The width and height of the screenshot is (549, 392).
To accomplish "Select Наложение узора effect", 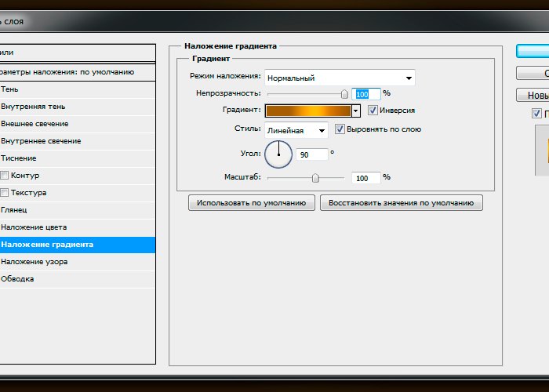I will pyautogui.click(x=34, y=262).
